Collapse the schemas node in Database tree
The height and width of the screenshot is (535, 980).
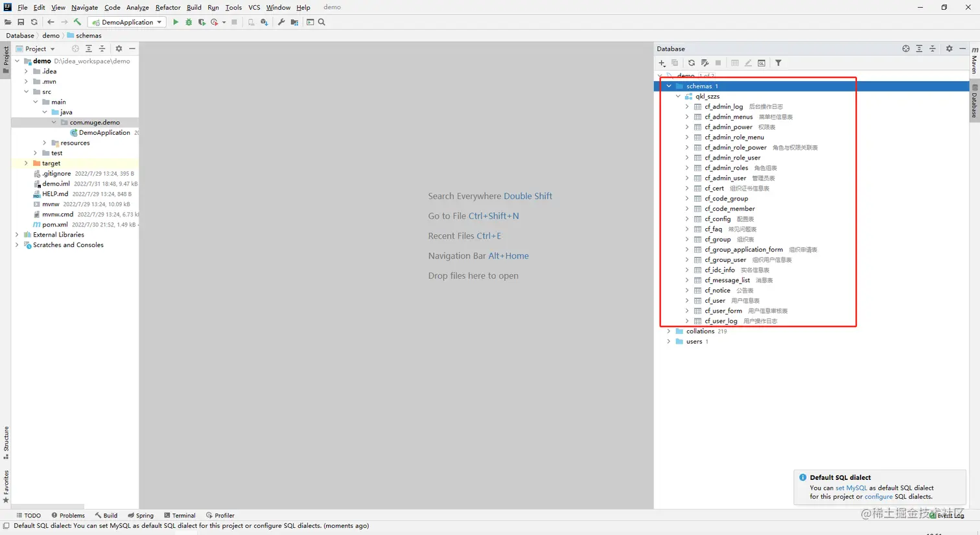click(670, 86)
